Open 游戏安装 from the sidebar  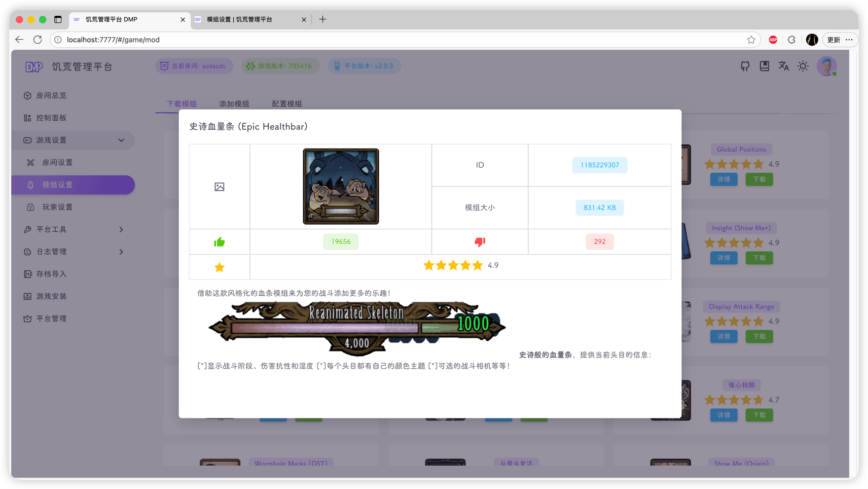[52, 296]
